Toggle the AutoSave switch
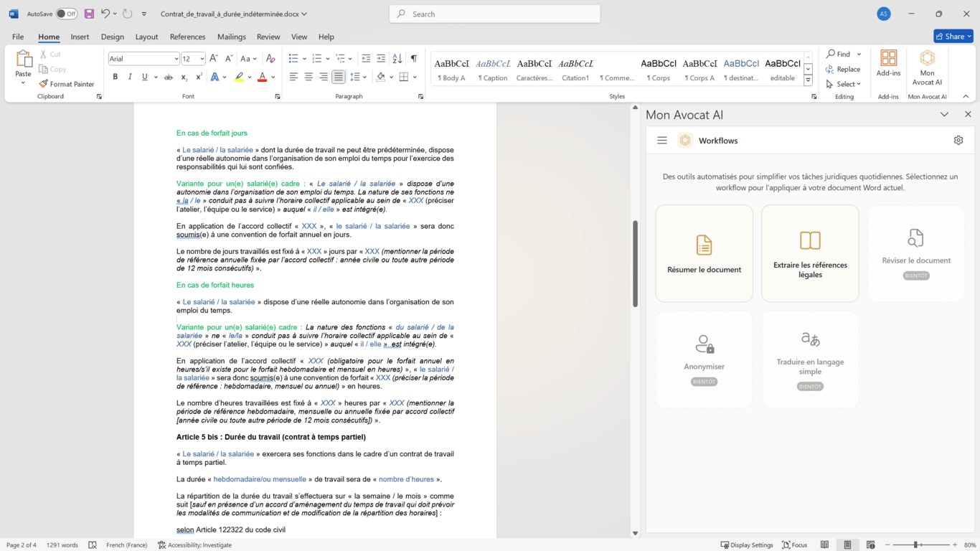The height and width of the screenshot is (551, 980). coord(66,14)
